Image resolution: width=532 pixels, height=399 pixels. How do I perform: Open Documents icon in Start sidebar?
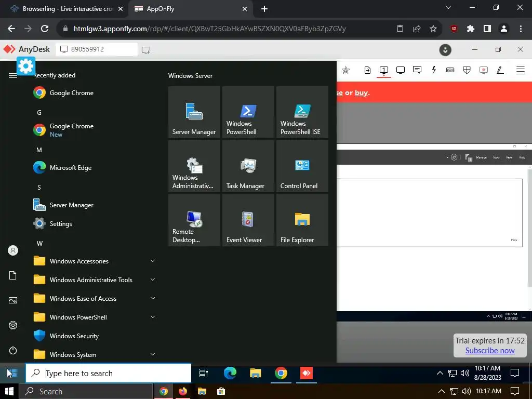13,275
